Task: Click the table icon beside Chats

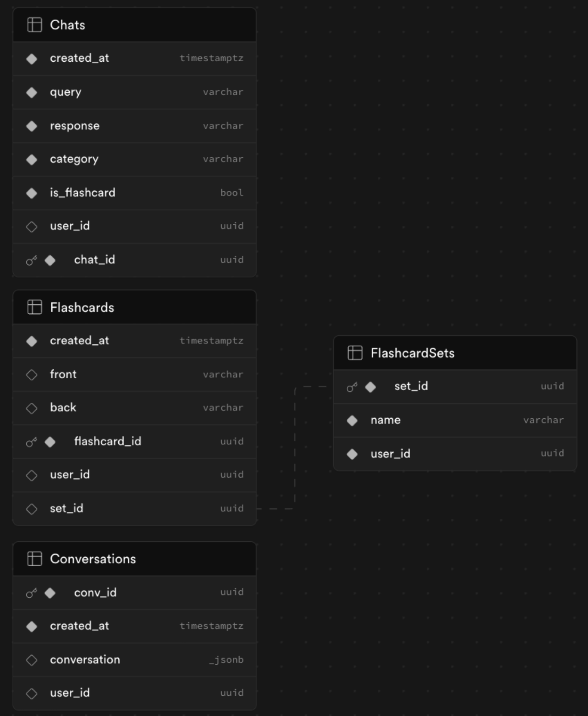Action: tap(34, 25)
